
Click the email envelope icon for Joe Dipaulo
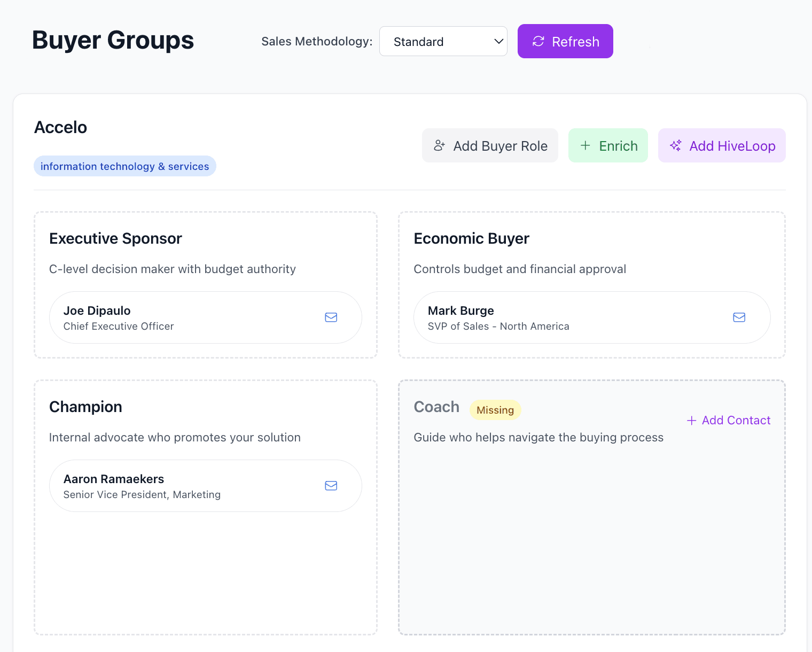[331, 317]
